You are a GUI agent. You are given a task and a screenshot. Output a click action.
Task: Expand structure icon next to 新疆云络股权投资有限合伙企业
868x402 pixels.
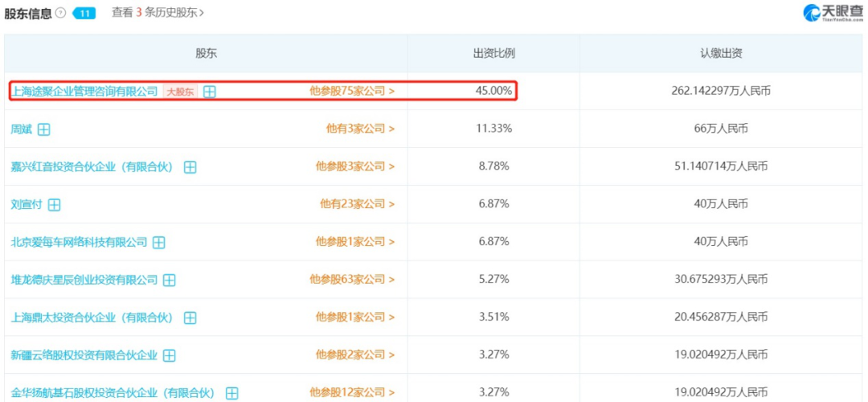point(170,355)
